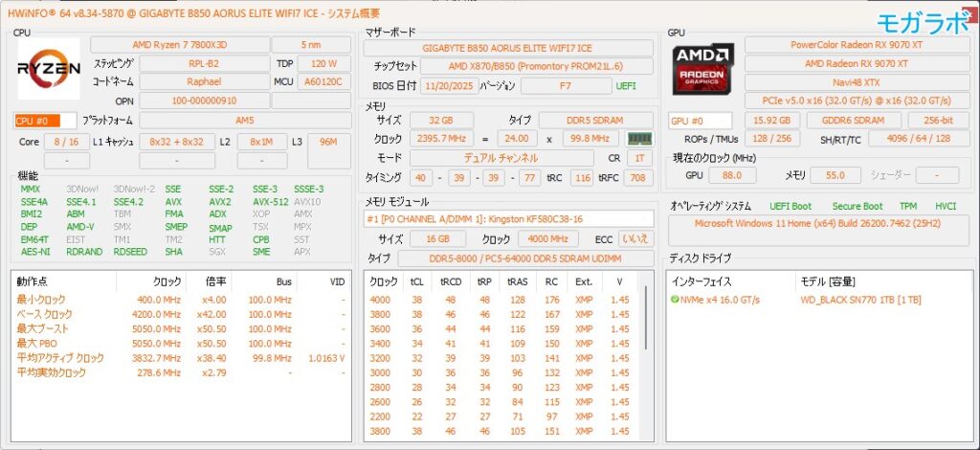The image size is (980, 450).
Task: Click the green memory module icon
Action: pos(639,139)
